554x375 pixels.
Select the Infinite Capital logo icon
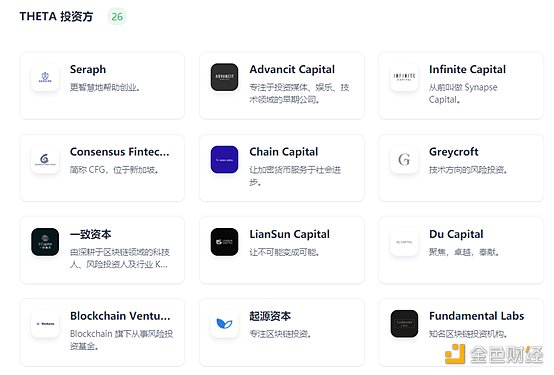(404, 77)
